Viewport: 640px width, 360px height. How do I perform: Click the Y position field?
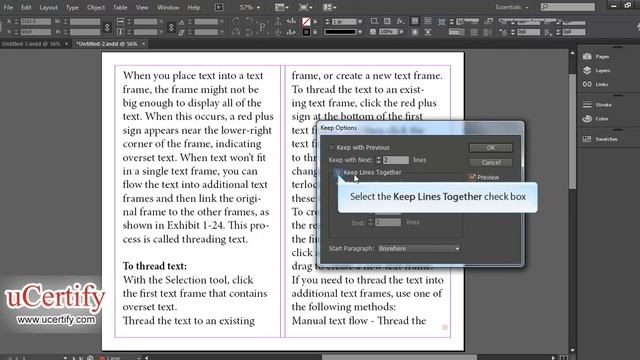click(36, 31)
